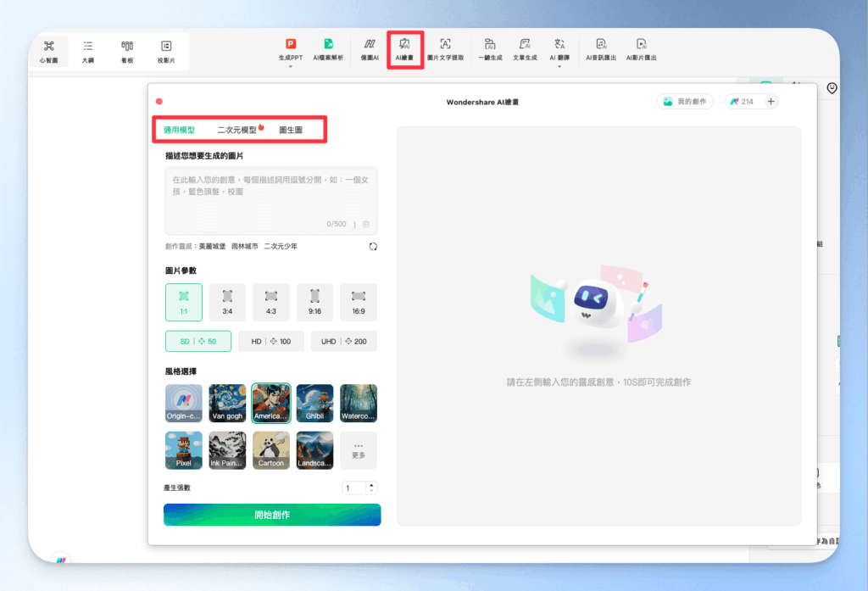Pick the Ink Pain... style thumbnail
This screenshot has width=868, height=591.
[227, 450]
